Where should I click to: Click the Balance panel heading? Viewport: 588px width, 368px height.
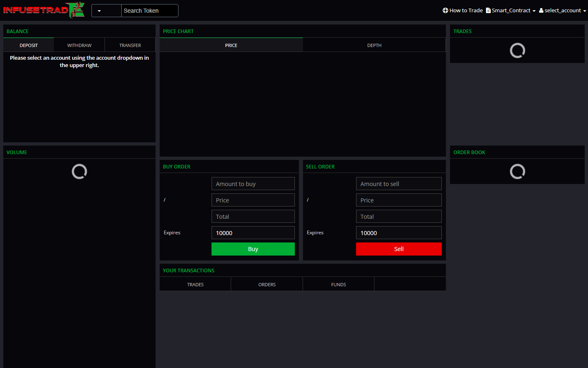click(18, 31)
